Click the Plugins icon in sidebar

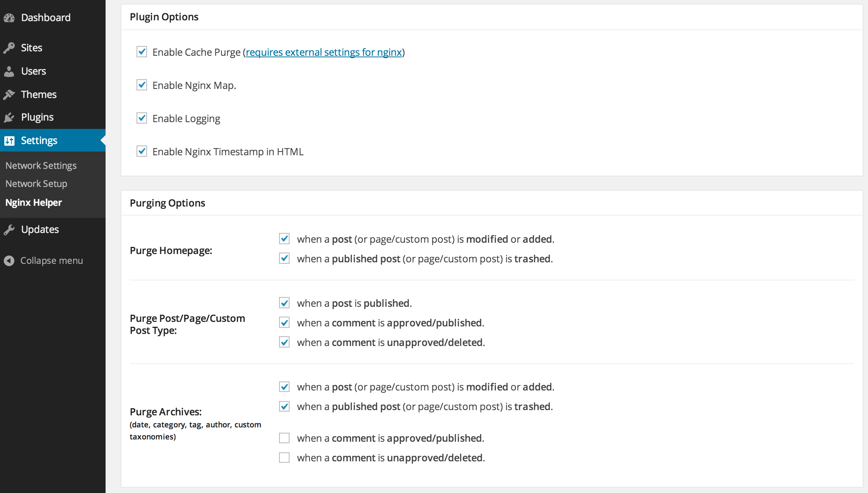[9, 117]
